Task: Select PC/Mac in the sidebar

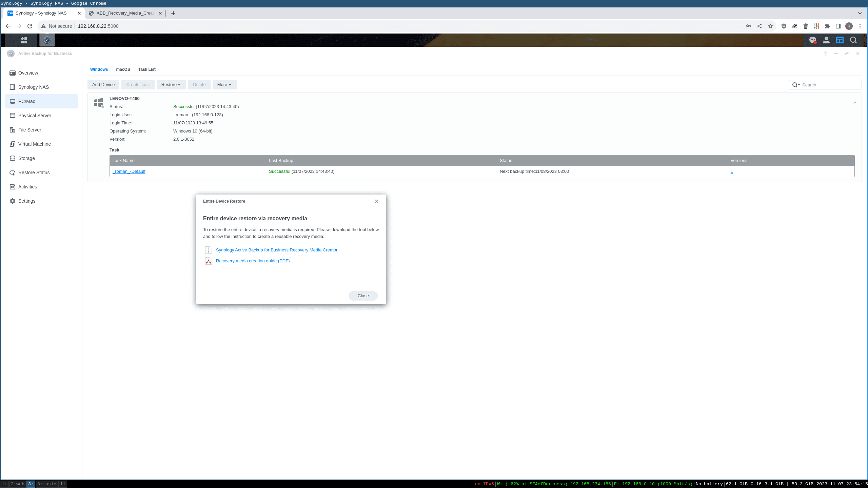Action: click(41, 101)
